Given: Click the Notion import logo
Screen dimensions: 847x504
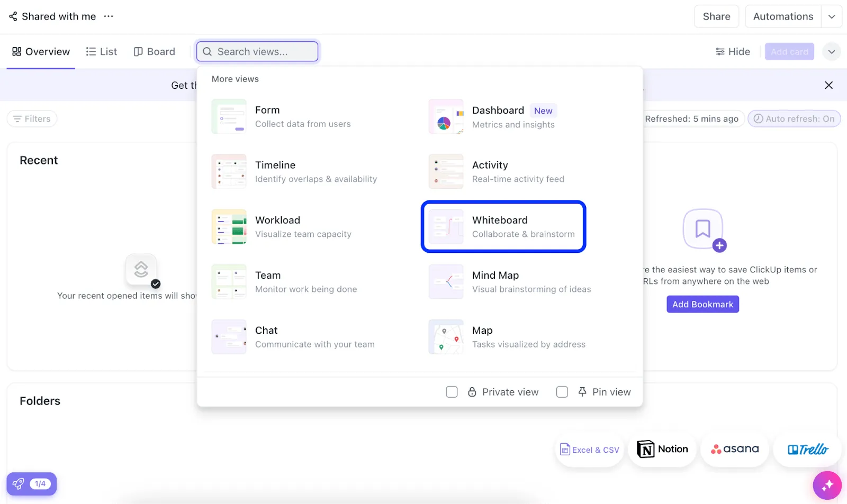Looking at the screenshot, I should click(662, 449).
